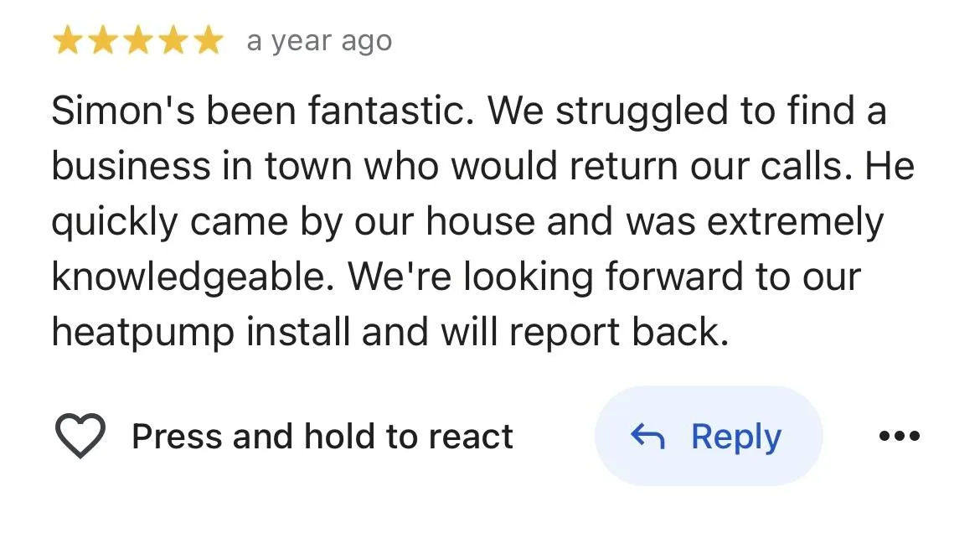
Task: Click the review line starting 'quickly came by'
Action: pos(467,222)
